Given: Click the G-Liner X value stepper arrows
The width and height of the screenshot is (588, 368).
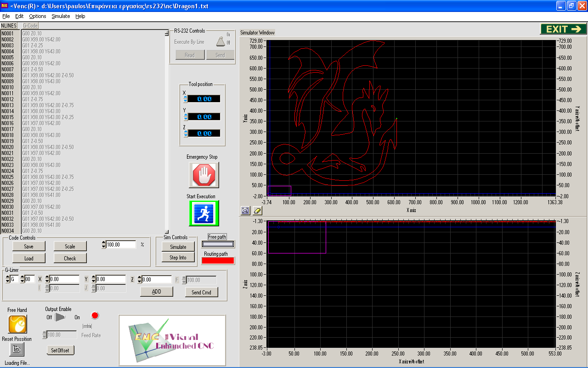Looking at the screenshot, I should [x=47, y=279].
